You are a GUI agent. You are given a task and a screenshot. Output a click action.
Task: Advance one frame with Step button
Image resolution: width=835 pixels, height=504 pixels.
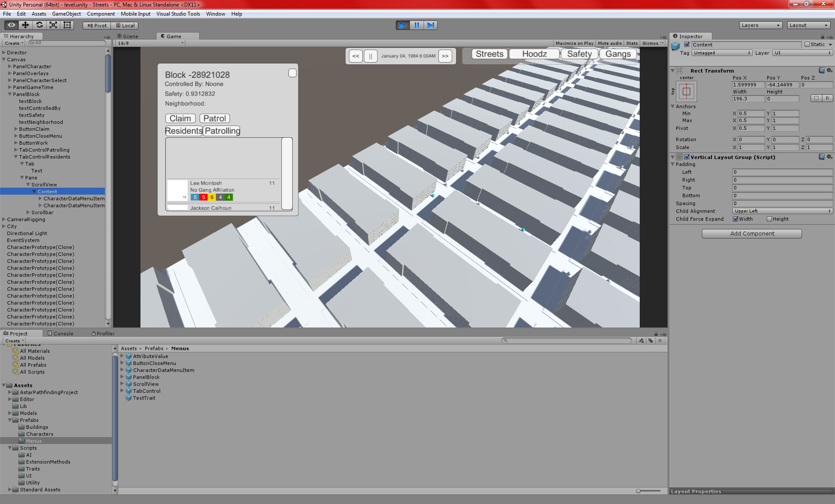[431, 25]
